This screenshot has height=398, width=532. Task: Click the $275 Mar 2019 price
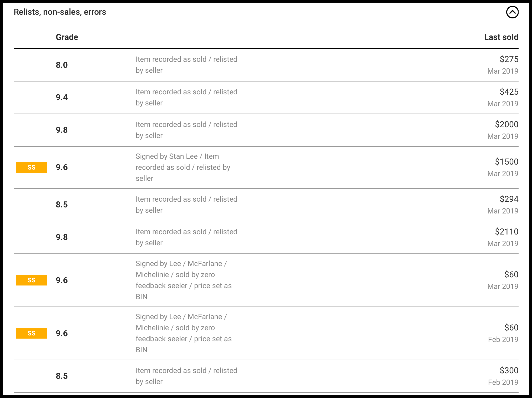click(x=509, y=59)
